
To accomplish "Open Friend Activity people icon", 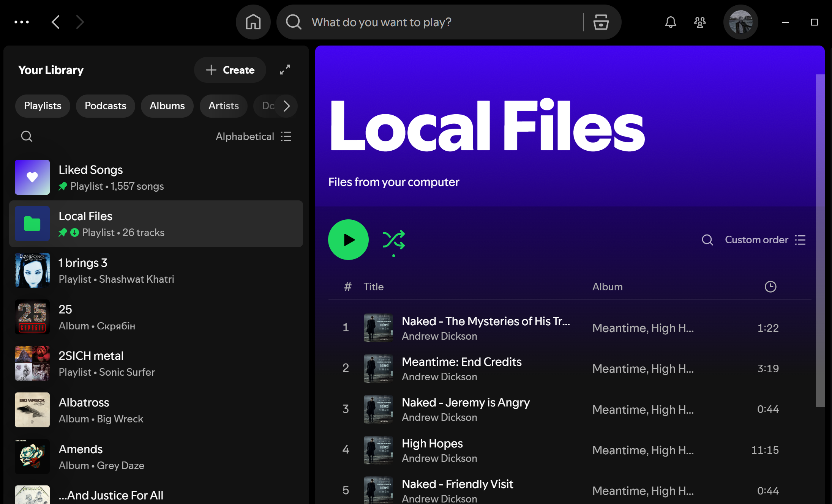I will coord(700,22).
